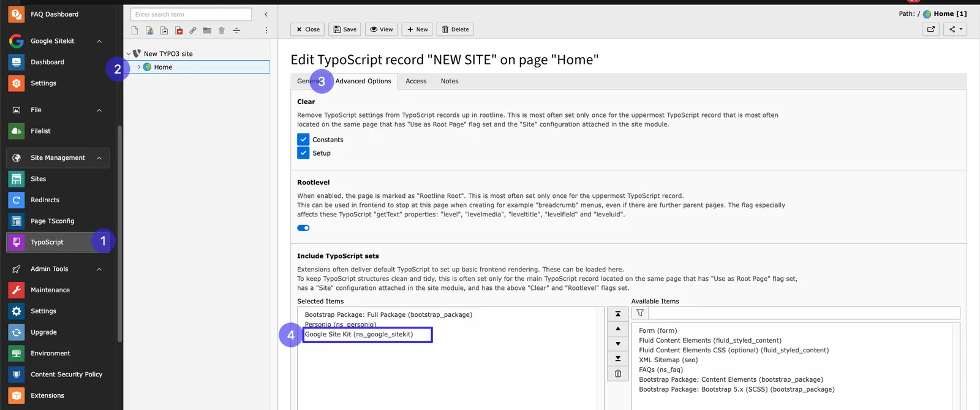
Task: Click the recycler trash page icon
Action: click(x=222, y=30)
